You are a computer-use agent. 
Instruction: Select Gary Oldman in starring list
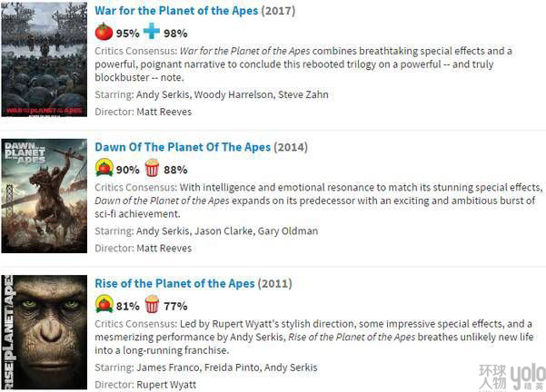293,230
